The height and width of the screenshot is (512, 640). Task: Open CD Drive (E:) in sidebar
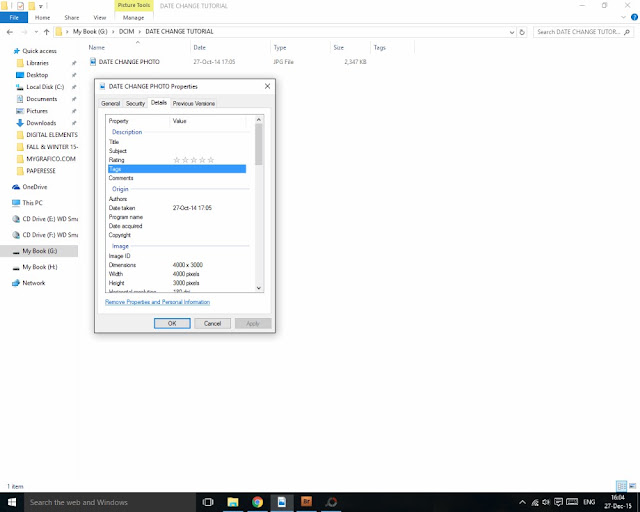(50, 219)
